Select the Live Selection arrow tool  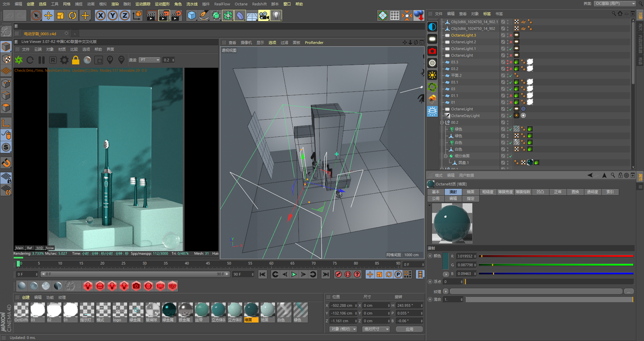tap(36, 15)
